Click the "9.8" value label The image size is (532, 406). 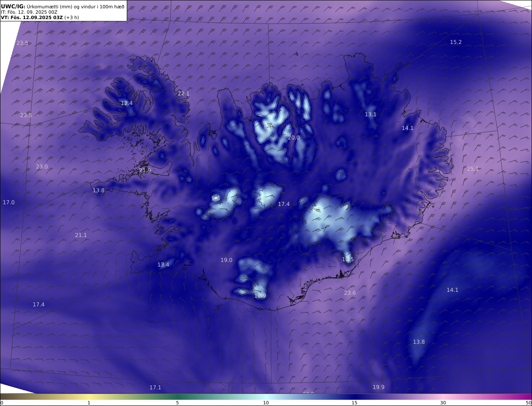click(x=215, y=198)
